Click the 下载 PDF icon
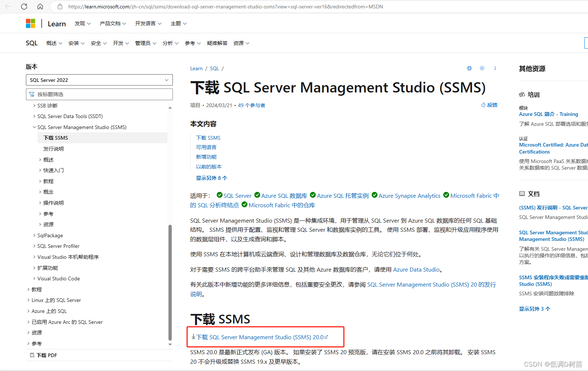 tap(32, 355)
